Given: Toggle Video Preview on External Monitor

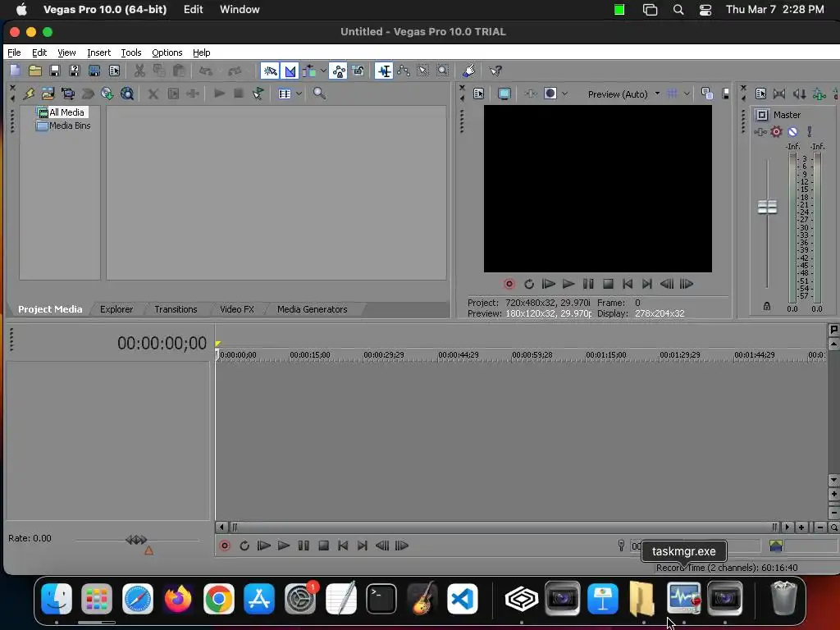Looking at the screenshot, I should point(504,94).
